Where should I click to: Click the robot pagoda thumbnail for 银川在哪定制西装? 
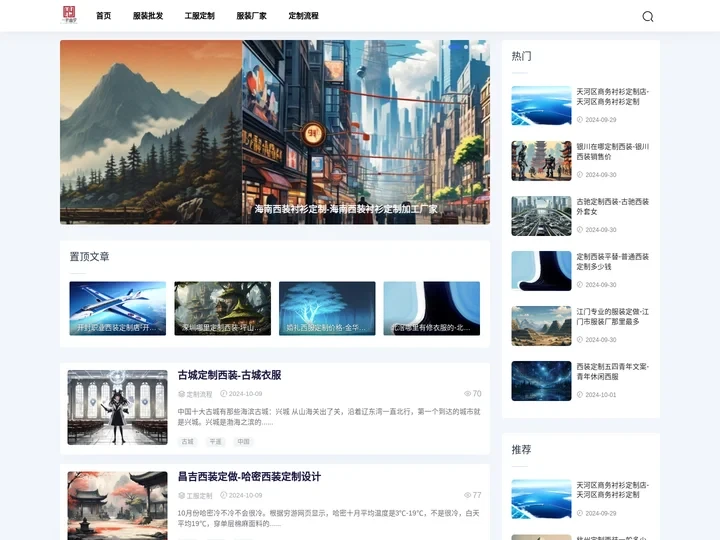[x=541, y=161]
